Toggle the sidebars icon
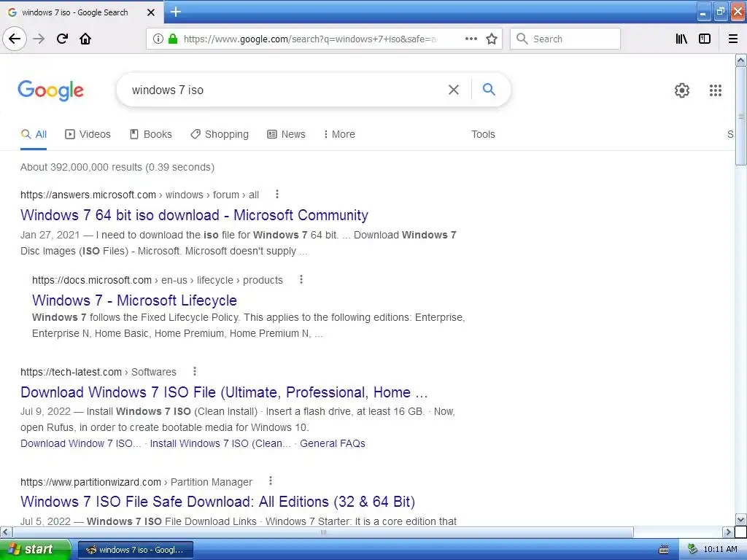The image size is (747, 560). click(705, 39)
